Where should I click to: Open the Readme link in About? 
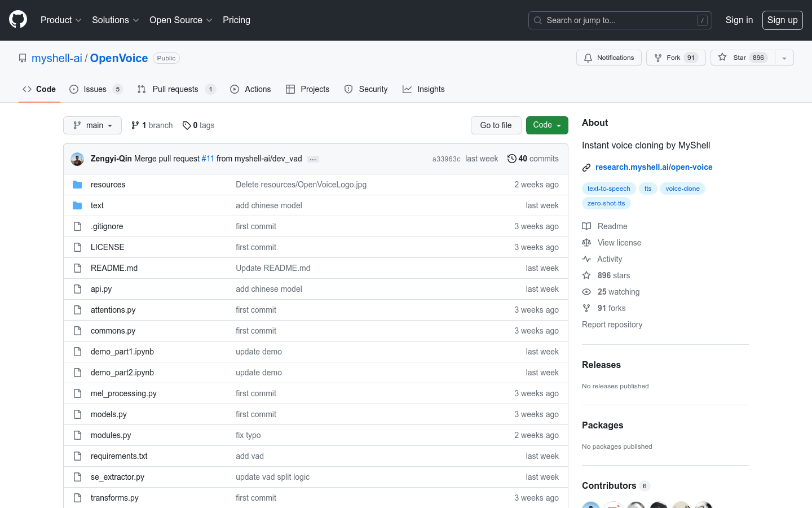pyautogui.click(x=604, y=226)
